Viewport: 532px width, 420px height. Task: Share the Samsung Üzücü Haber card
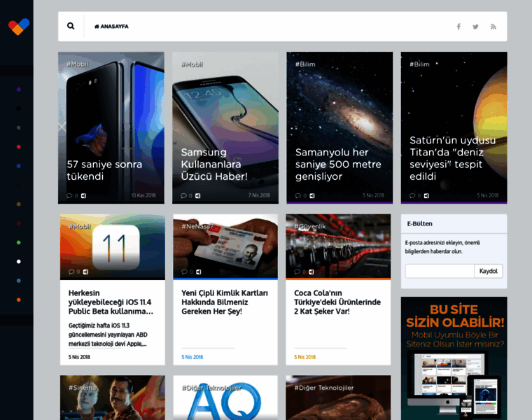coord(198,195)
